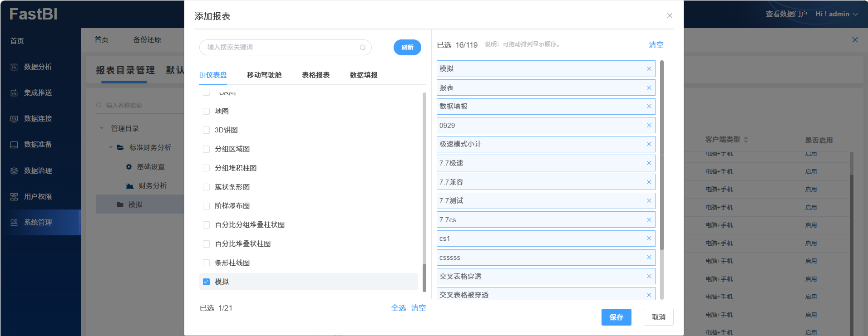Click the selected list vertical scrollbar
The height and width of the screenshot is (336, 868).
(661, 154)
